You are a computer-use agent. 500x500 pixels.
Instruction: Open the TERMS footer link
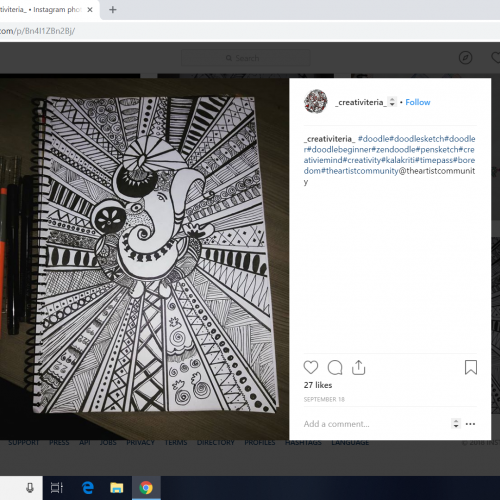coord(176,442)
